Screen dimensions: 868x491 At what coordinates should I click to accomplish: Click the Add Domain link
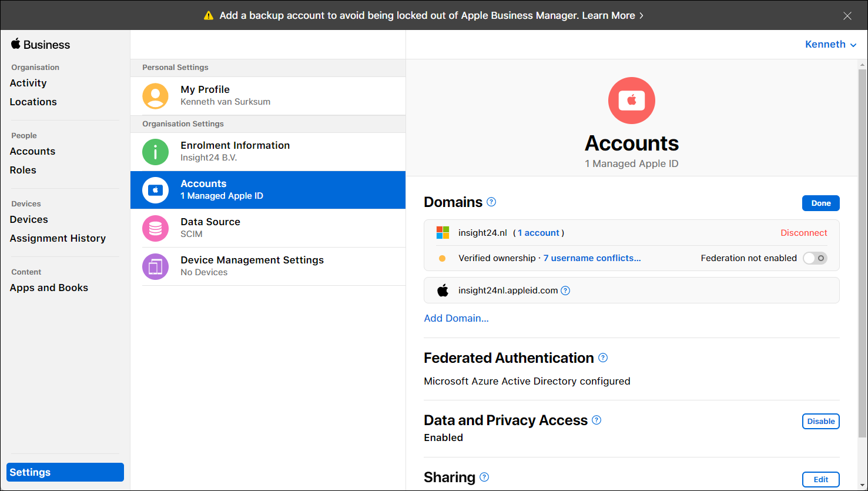[x=456, y=318]
